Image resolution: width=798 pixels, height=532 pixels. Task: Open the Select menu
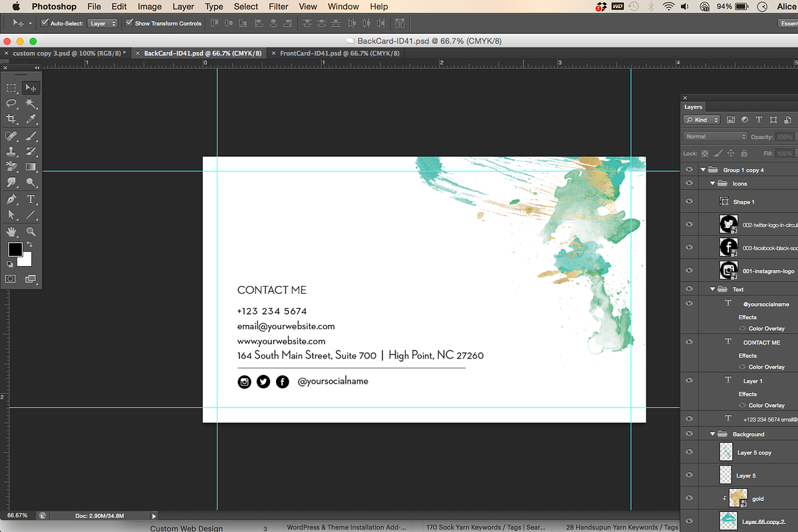[x=246, y=7]
